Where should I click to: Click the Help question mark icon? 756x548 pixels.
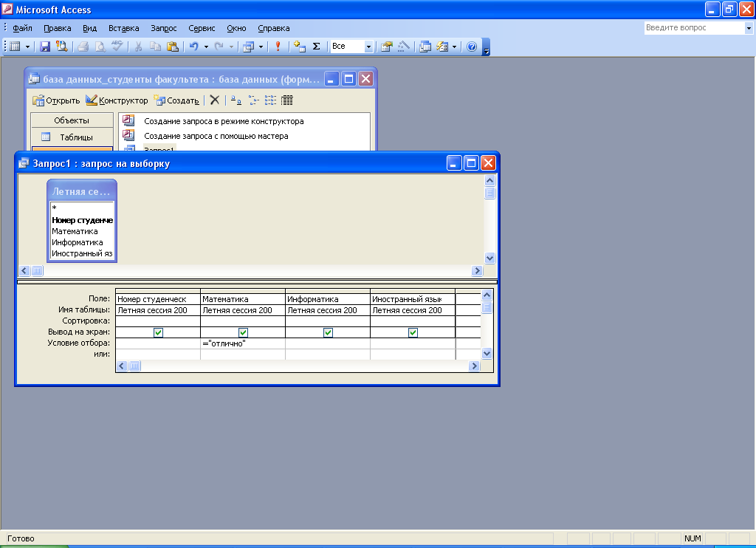tap(472, 47)
